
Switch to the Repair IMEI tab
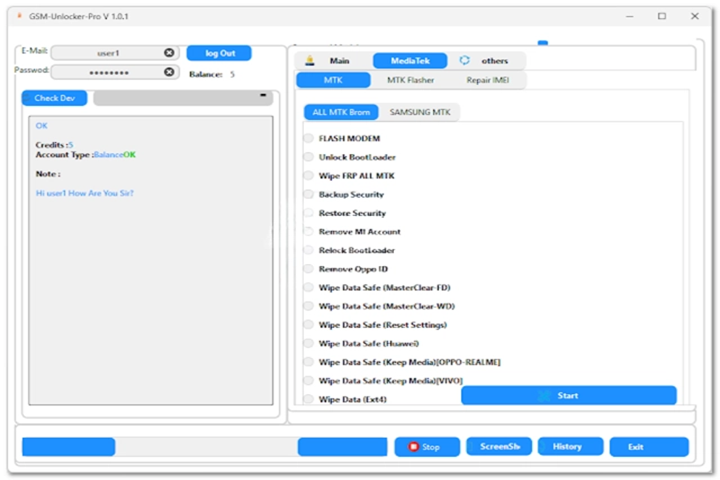click(489, 80)
